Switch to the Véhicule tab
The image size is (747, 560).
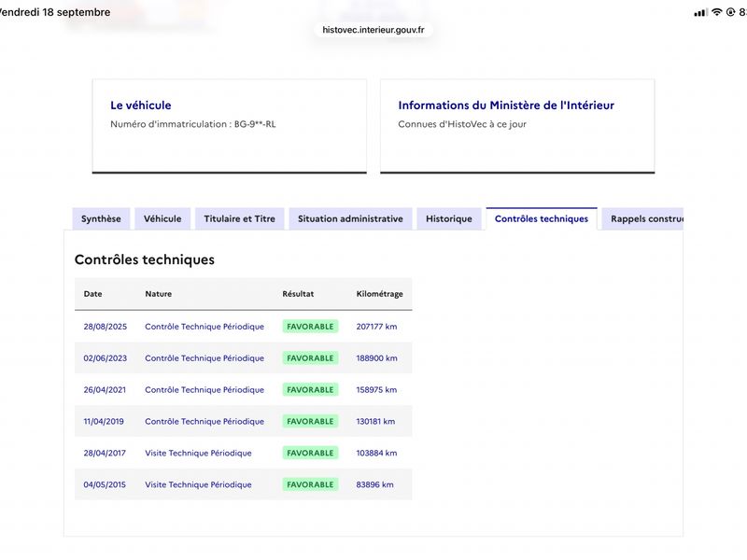click(162, 219)
